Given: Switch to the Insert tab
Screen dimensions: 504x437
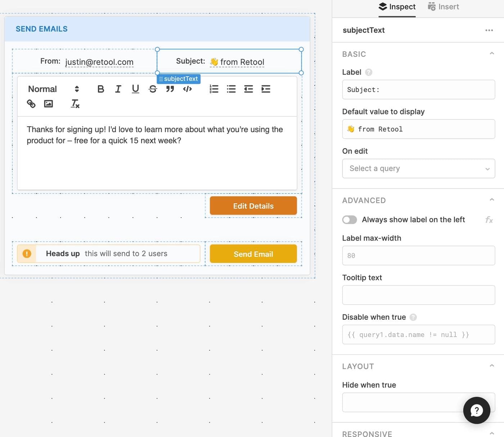Looking at the screenshot, I should click(443, 7).
